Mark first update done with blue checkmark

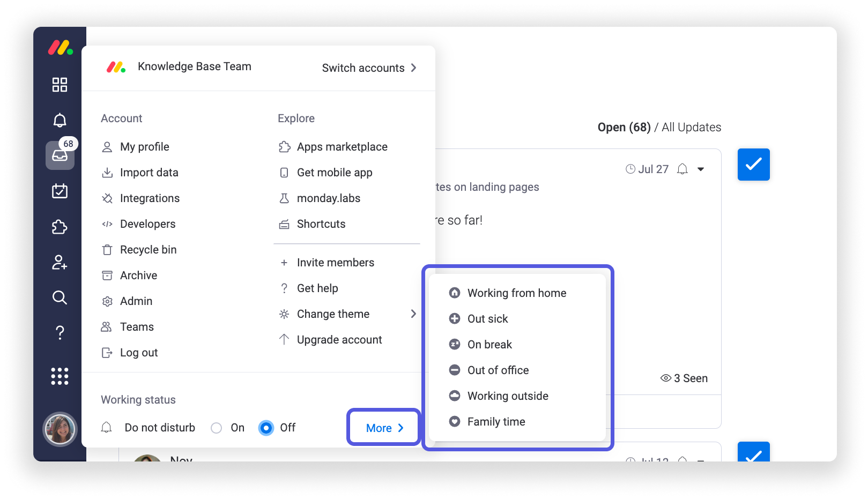coord(754,165)
